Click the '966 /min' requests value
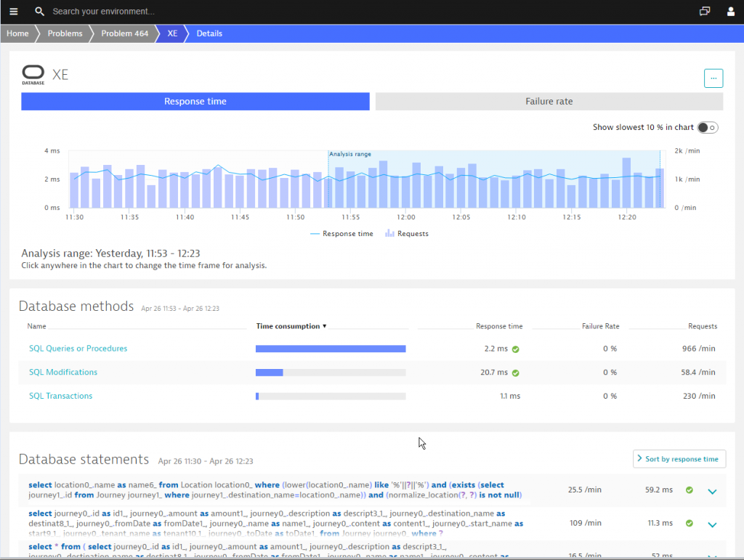Viewport: 744px width, 560px height. point(698,349)
